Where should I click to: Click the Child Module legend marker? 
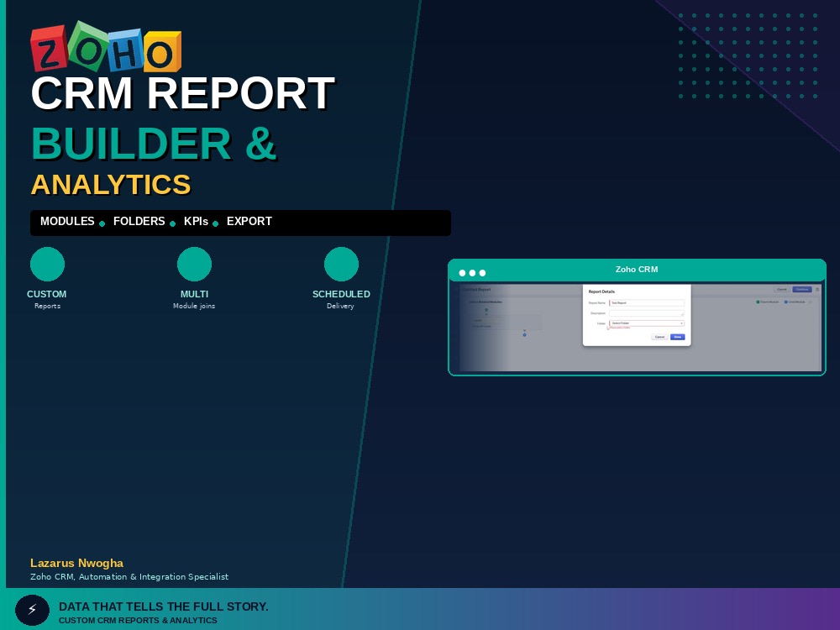point(786,302)
